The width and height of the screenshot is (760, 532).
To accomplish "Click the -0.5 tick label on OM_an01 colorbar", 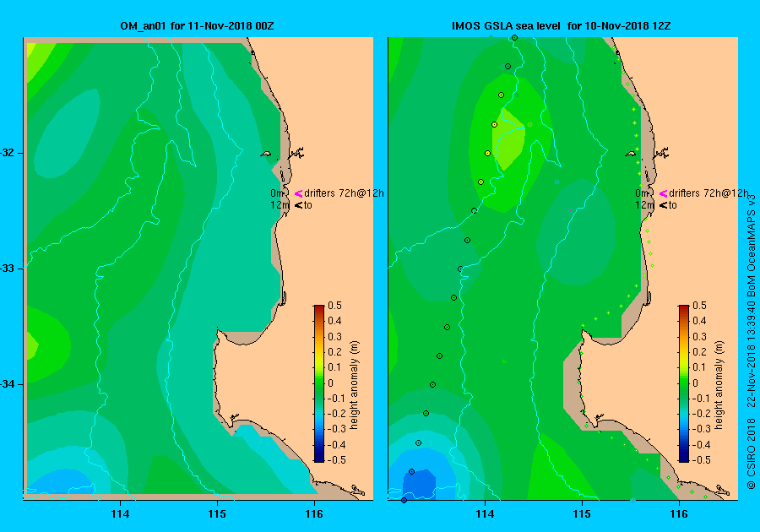I will click(x=335, y=460).
